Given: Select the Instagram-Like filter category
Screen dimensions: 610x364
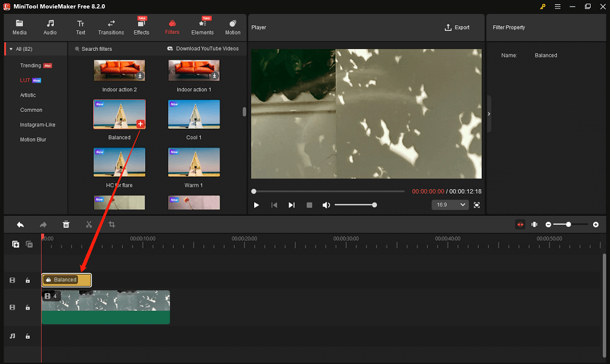Looking at the screenshot, I should pos(38,125).
